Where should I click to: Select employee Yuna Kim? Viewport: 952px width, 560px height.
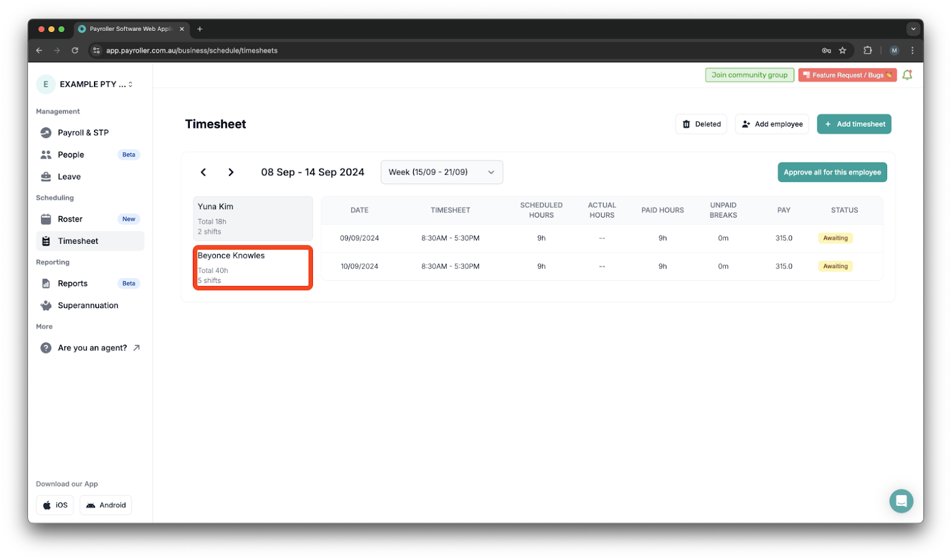[253, 219]
